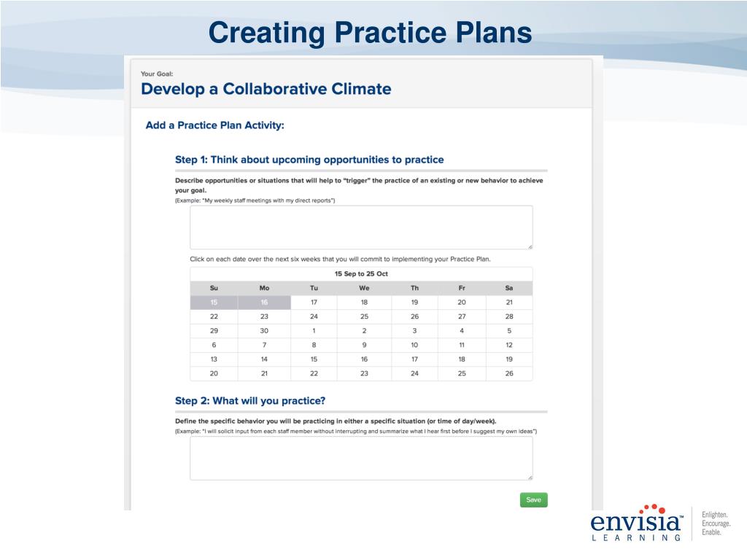Screen dimensions: 747x560
Task: Select date 29 in the calendar
Action: point(214,331)
